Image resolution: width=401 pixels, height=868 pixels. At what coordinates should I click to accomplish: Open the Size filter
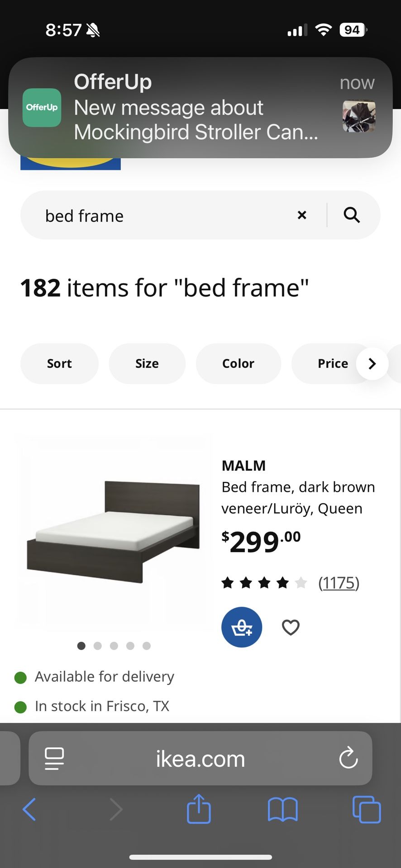pyautogui.click(x=147, y=363)
